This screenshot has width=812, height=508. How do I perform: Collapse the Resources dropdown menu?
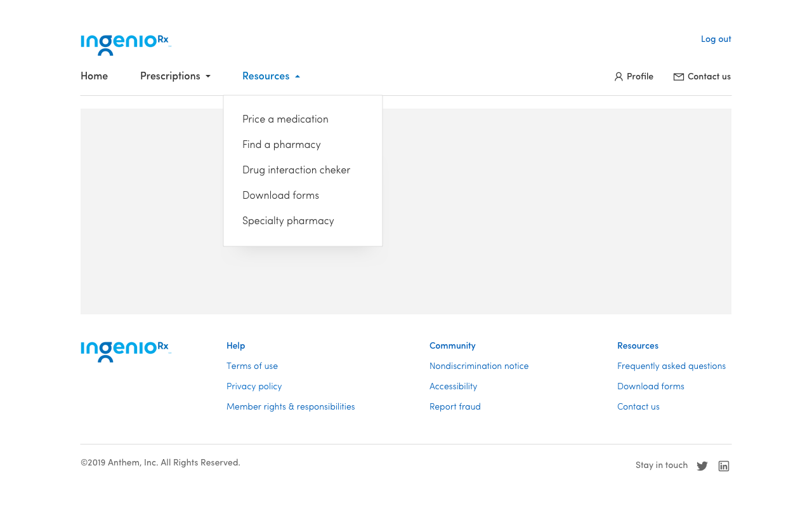click(271, 76)
